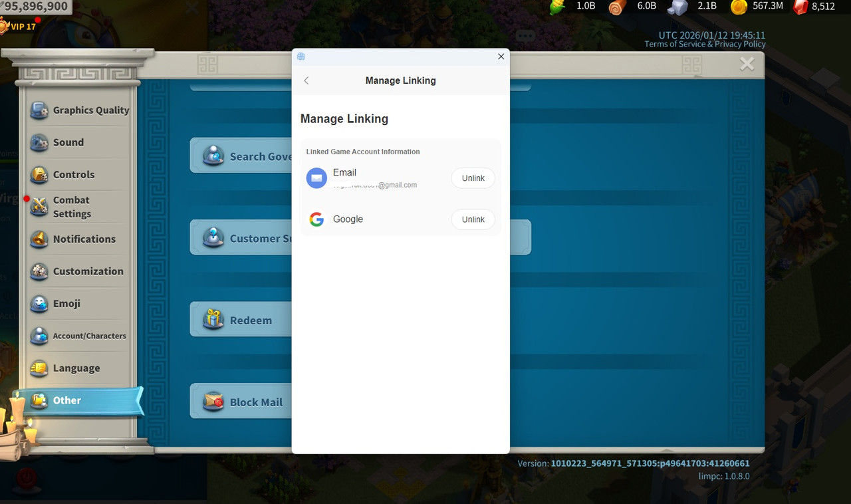
Task: Select the highlighted Other tab
Action: 81,400
